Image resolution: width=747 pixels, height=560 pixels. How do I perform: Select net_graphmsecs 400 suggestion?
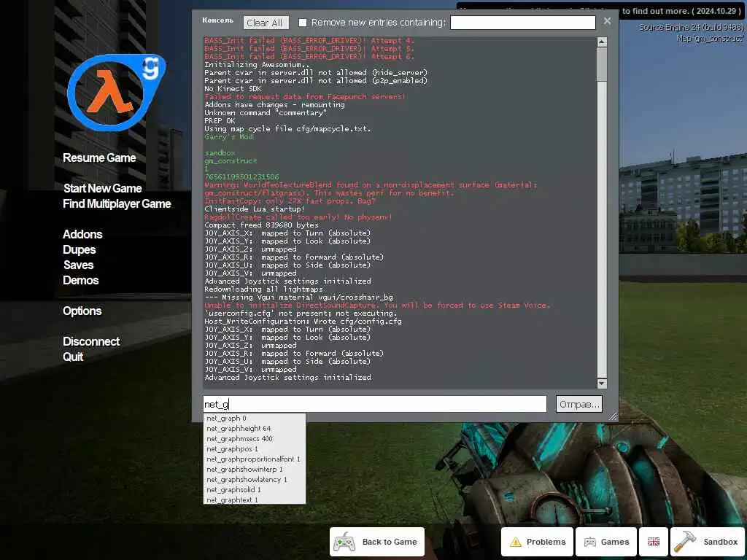pos(255,438)
